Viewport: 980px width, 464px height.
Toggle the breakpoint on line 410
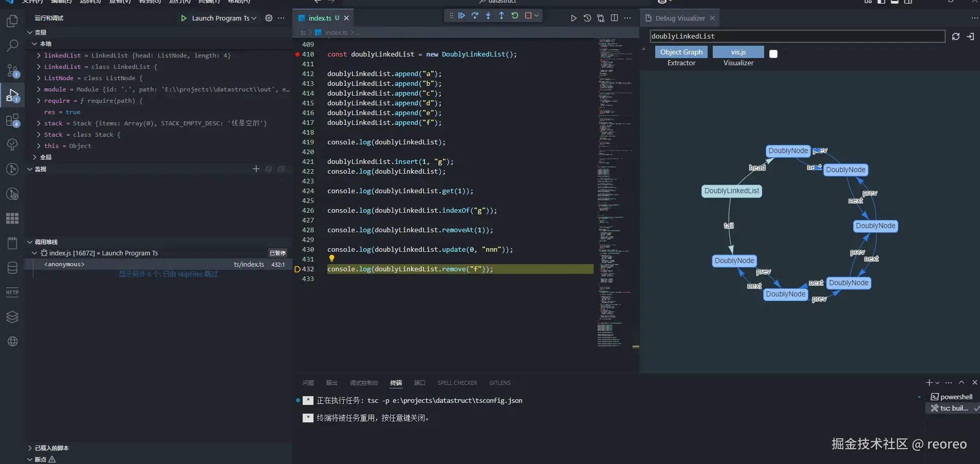[x=298, y=54]
